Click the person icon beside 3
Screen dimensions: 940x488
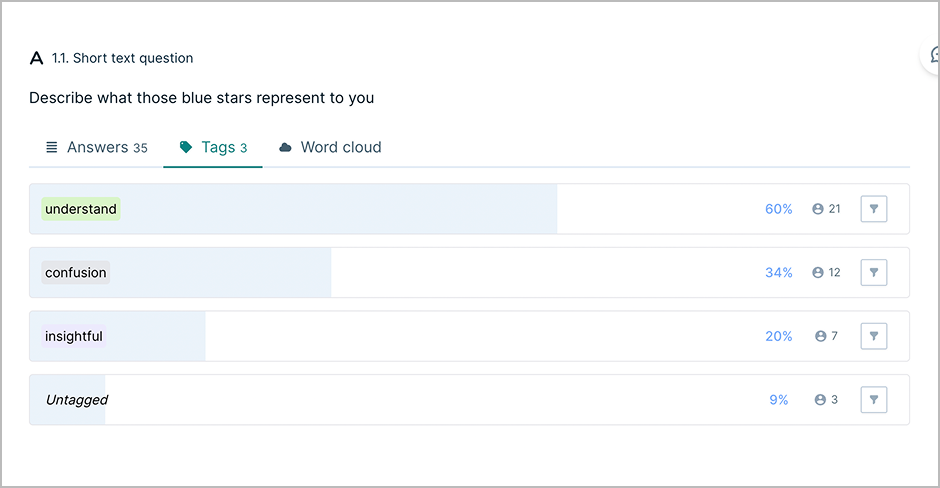pos(821,400)
